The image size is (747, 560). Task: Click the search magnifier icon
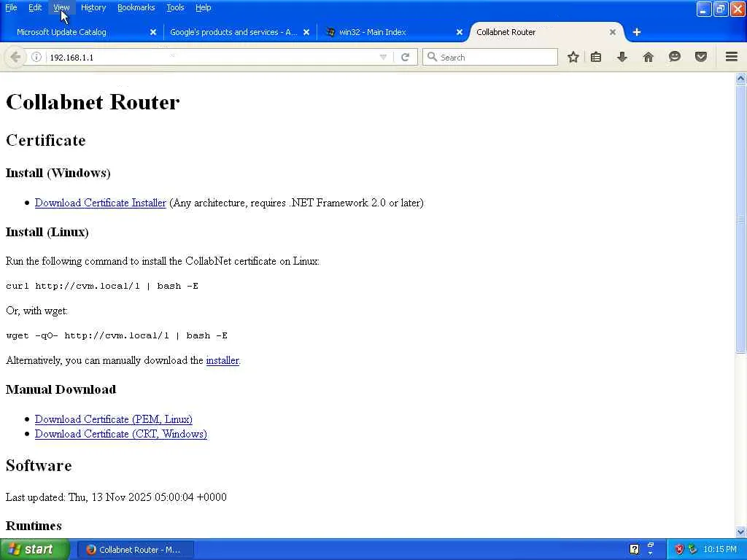[x=432, y=57]
